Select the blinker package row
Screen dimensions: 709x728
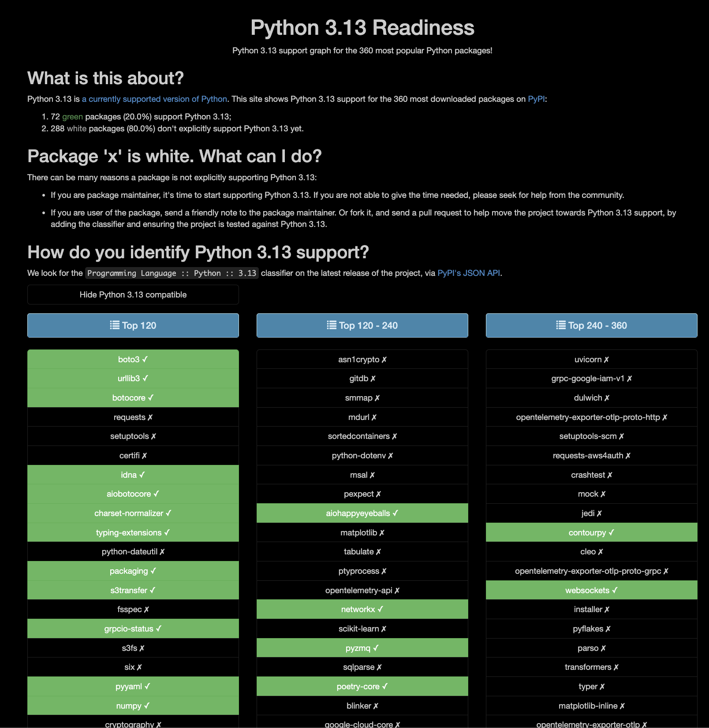coord(362,706)
